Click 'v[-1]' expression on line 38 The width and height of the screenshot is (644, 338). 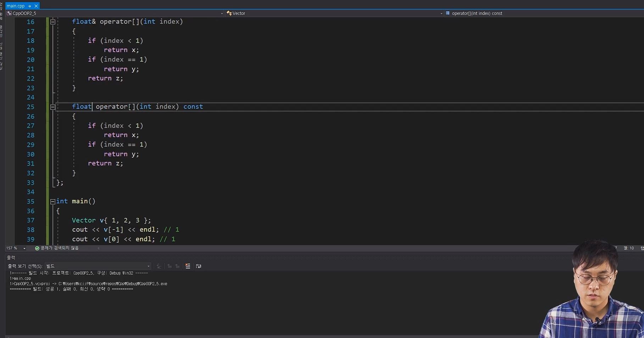(113, 230)
